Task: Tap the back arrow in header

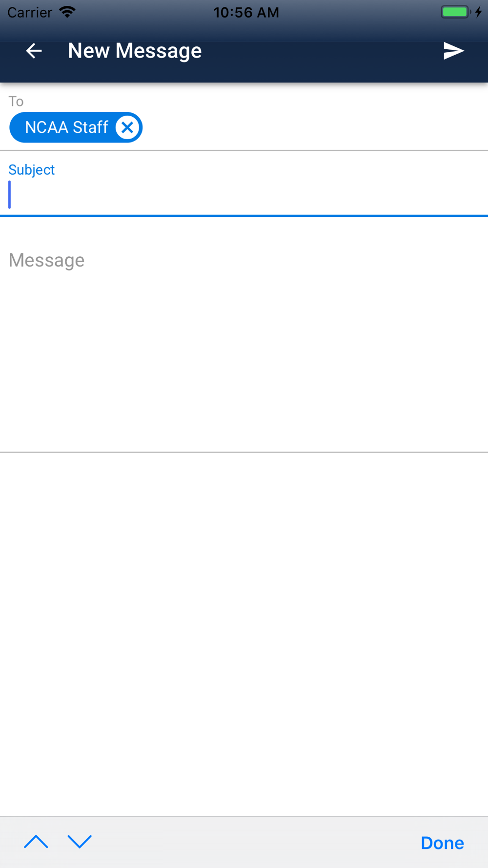Action: tap(34, 51)
